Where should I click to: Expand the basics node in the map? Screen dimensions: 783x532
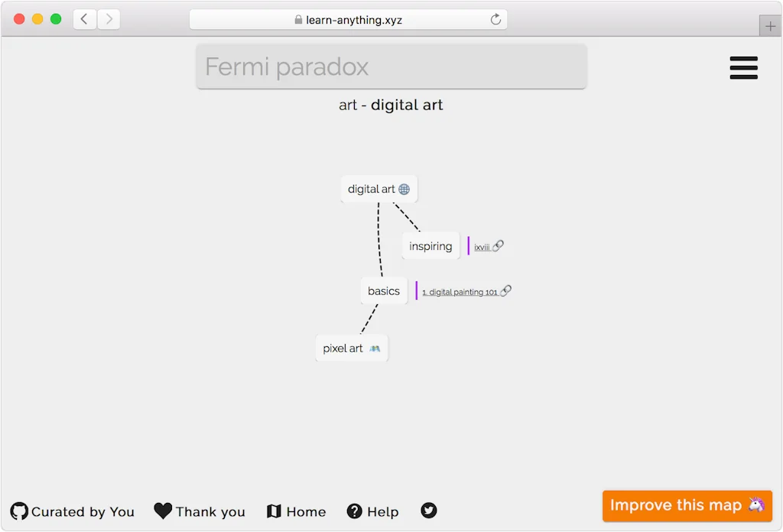(383, 290)
